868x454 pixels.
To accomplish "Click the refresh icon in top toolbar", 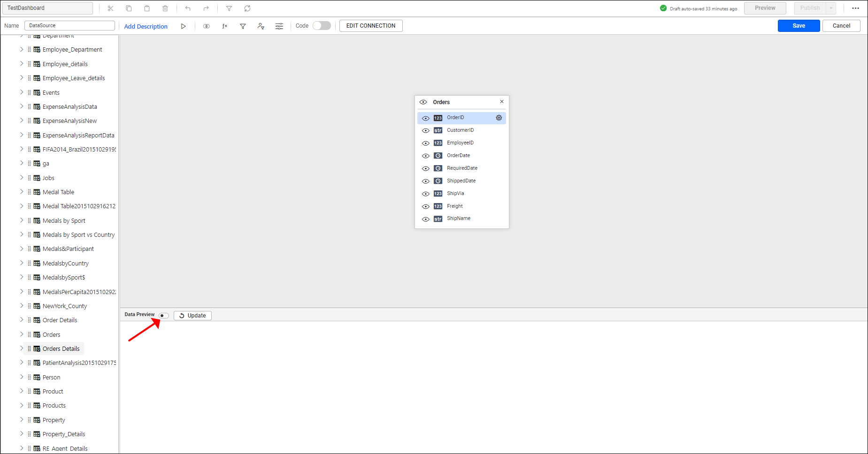I will [247, 8].
